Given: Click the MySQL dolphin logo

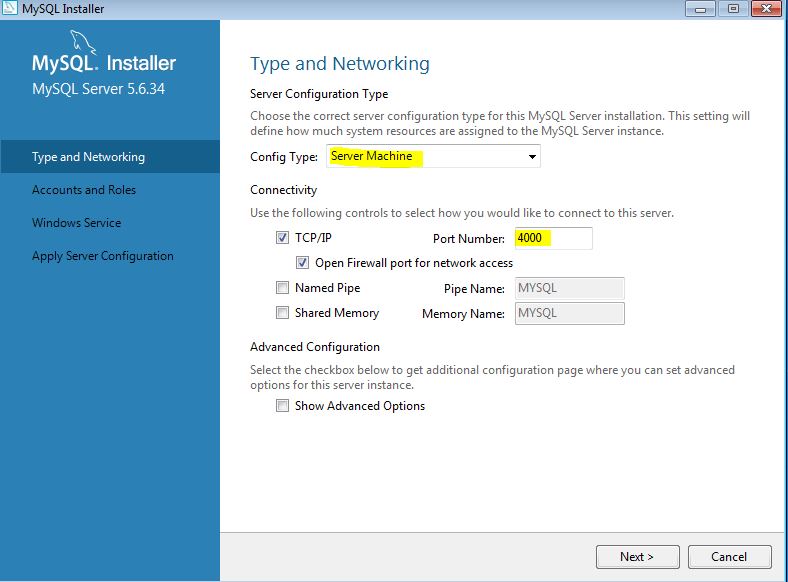Looking at the screenshot, I should point(83,41).
